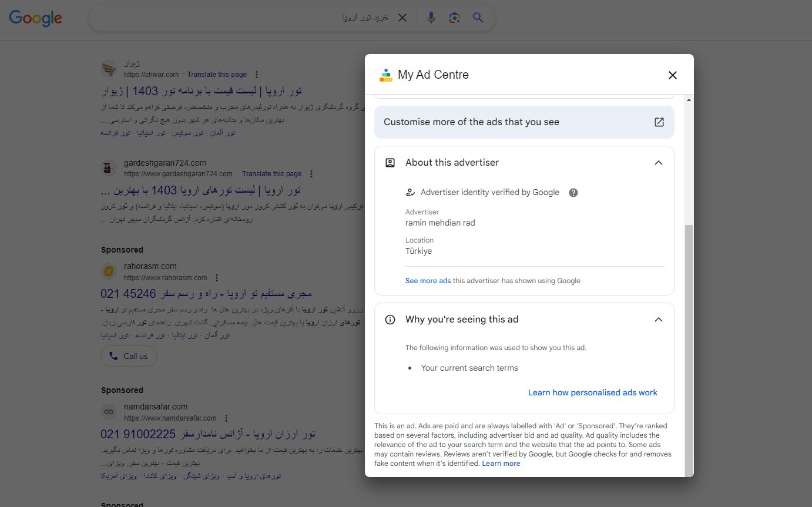Open the gardeshgaran724.com result title link

(201, 190)
